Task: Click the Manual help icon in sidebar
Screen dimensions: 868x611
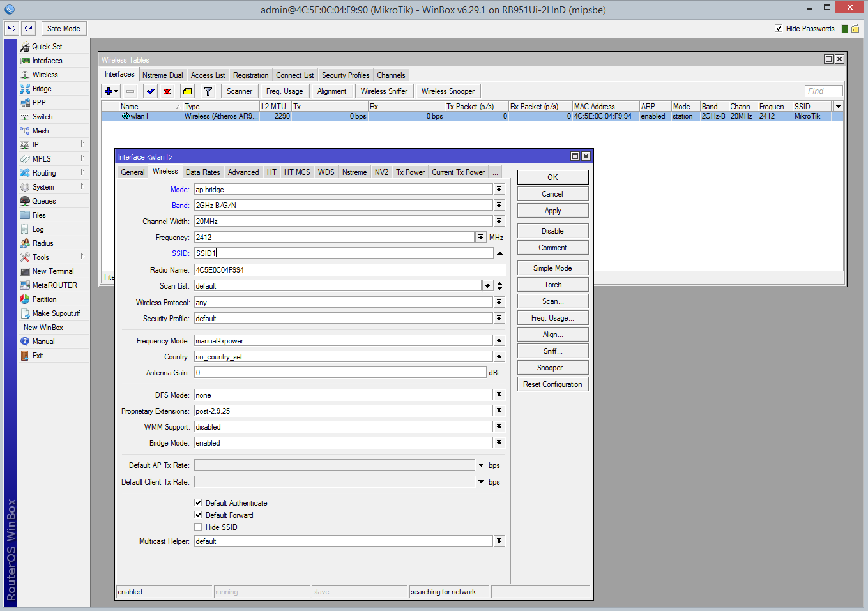Action: [x=25, y=342]
